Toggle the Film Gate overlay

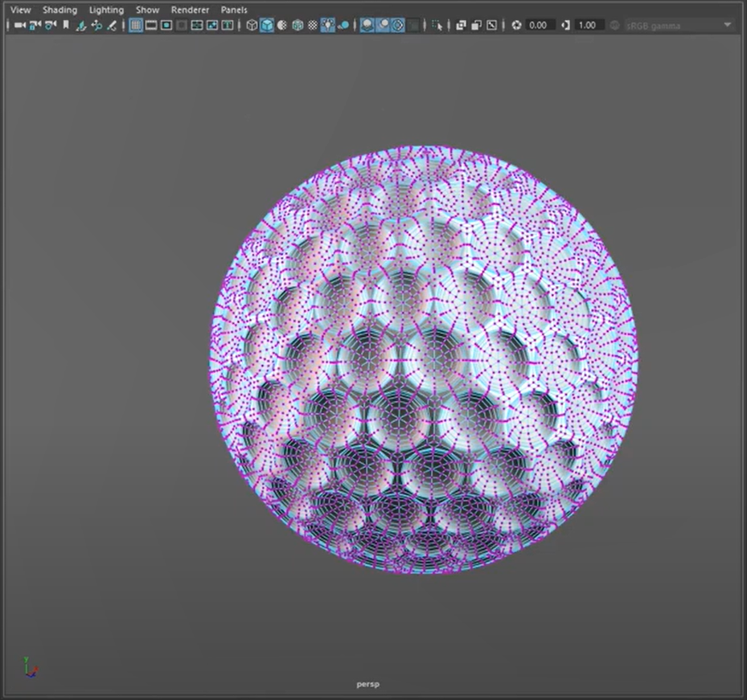(x=151, y=26)
